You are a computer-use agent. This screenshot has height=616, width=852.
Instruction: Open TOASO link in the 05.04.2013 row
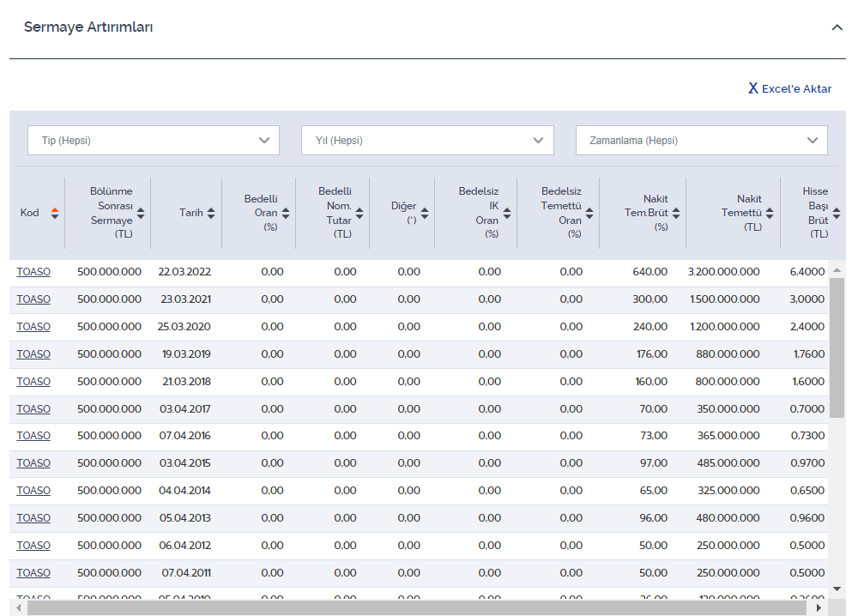click(x=33, y=517)
